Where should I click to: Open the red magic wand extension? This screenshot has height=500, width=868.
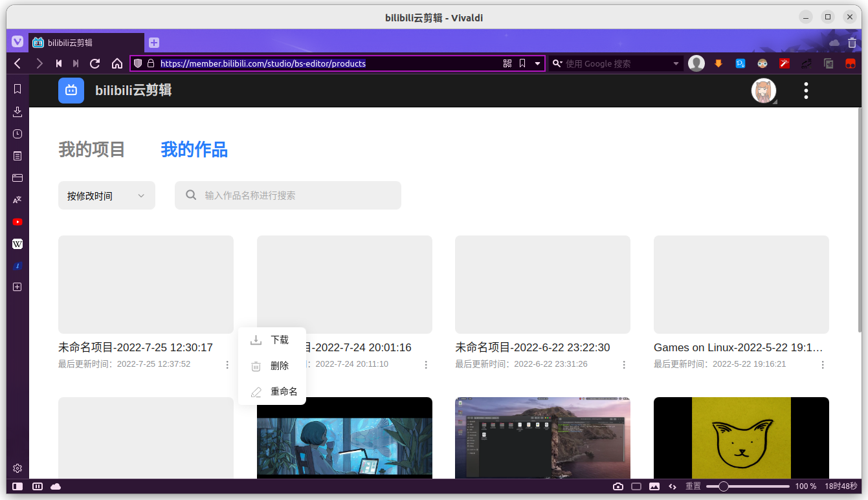tap(785, 63)
